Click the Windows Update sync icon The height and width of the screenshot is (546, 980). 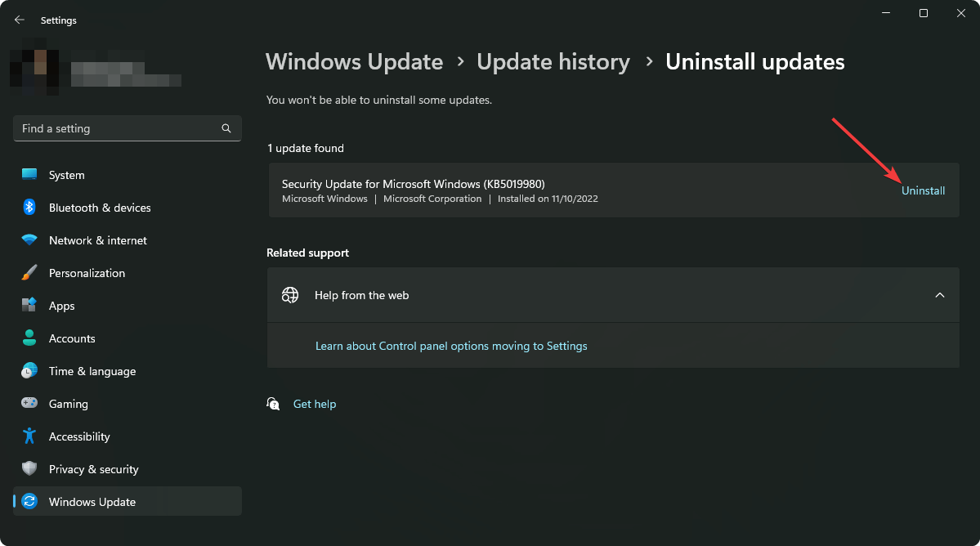[29, 501]
